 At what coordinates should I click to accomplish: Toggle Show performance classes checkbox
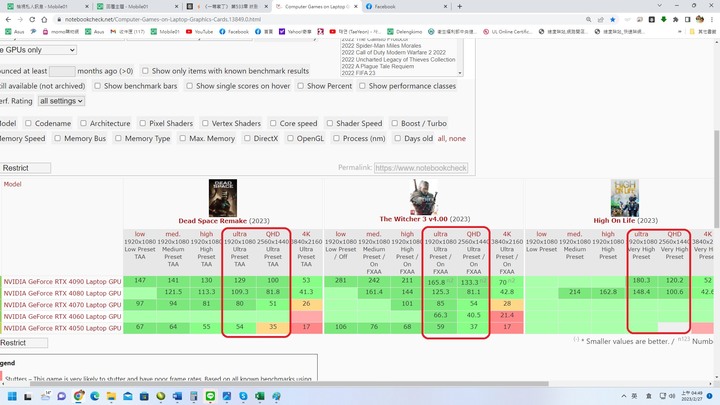pyautogui.click(x=362, y=86)
